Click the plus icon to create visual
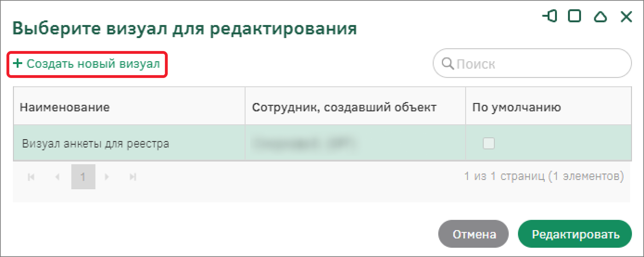The image size is (644, 257). (x=18, y=64)
